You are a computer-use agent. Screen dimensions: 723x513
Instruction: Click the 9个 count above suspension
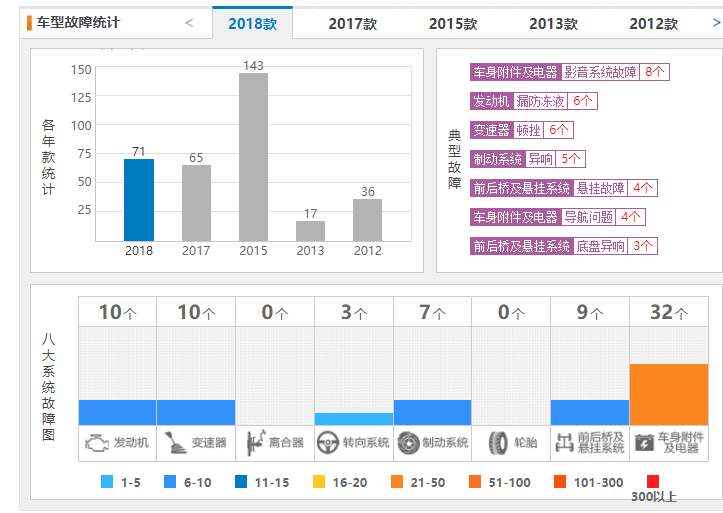click(590, 313)
